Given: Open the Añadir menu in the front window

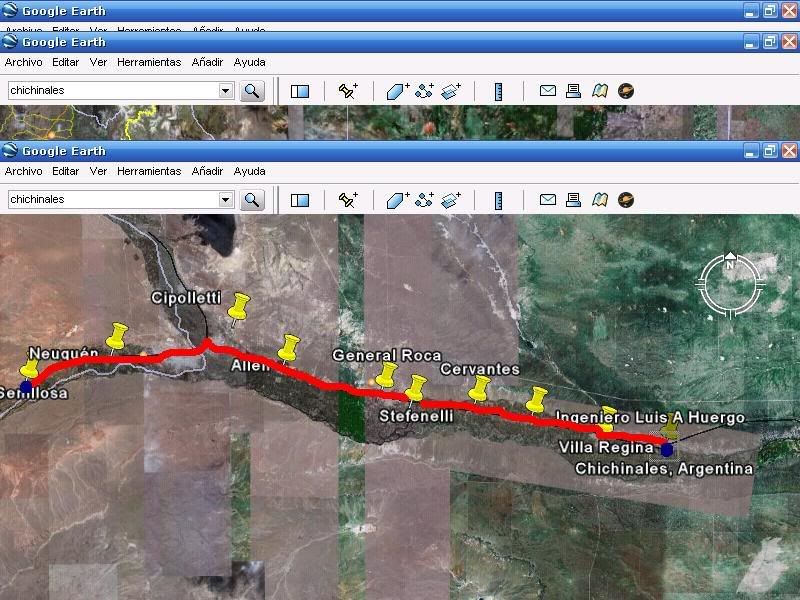Looking at the screenshot, I should 207,171.
